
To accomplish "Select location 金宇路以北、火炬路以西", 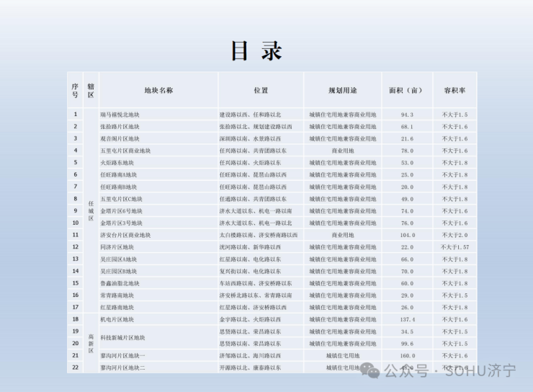I will 250,320.
